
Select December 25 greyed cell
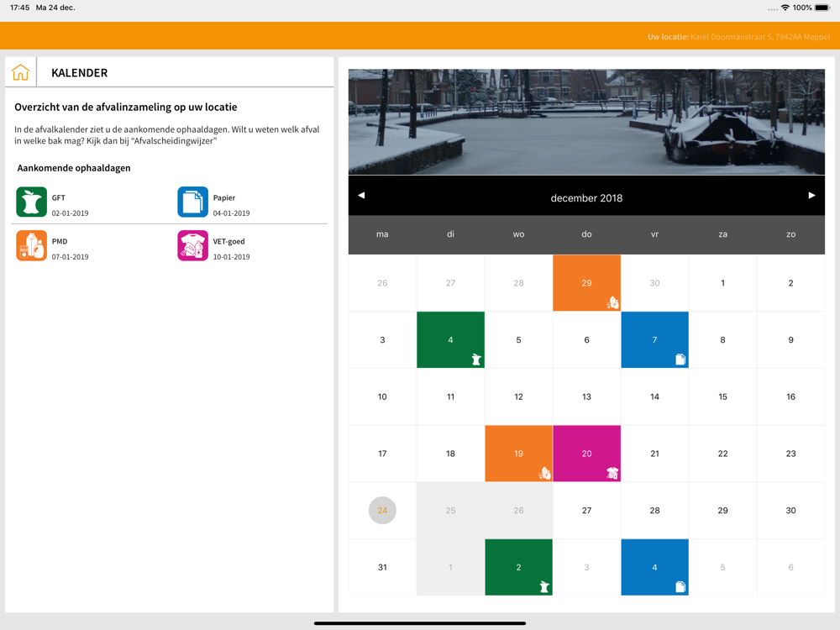click(450, 511)
